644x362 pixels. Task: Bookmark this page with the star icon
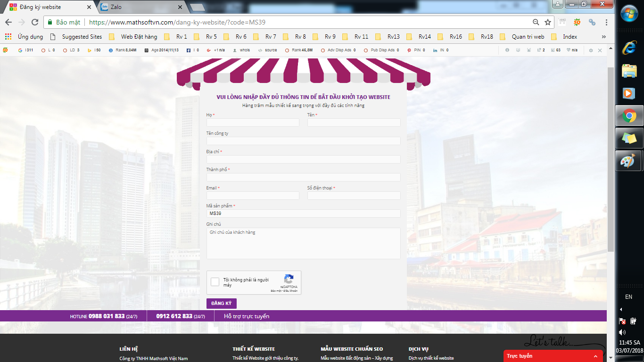point(548,22)
